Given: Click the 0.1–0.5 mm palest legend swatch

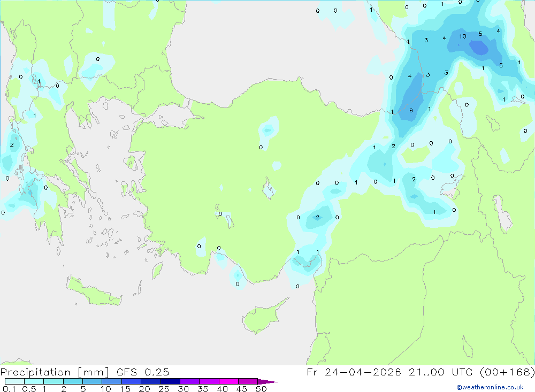Looking at the screenshot, I should pyautogui.click(x=14, y=381).
